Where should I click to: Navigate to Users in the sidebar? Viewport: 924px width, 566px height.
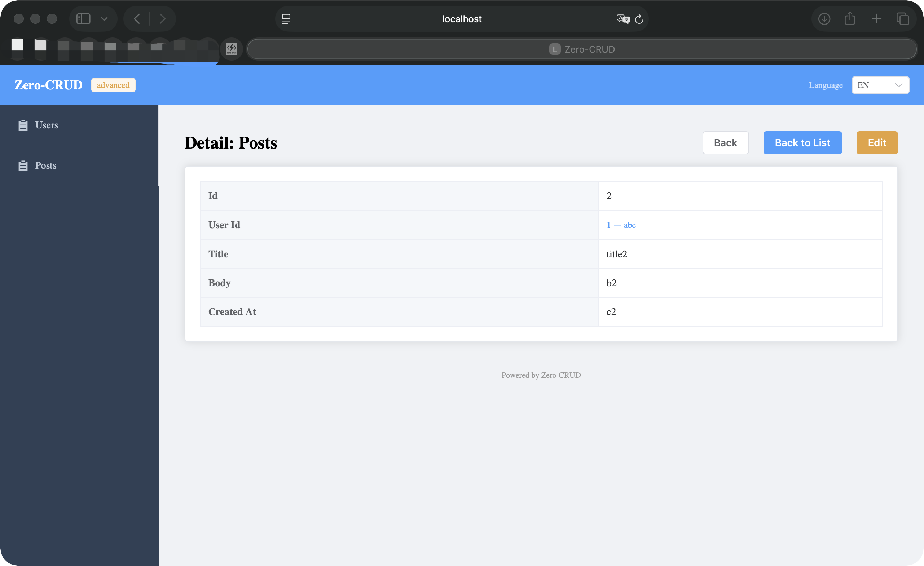coord(79,125)
